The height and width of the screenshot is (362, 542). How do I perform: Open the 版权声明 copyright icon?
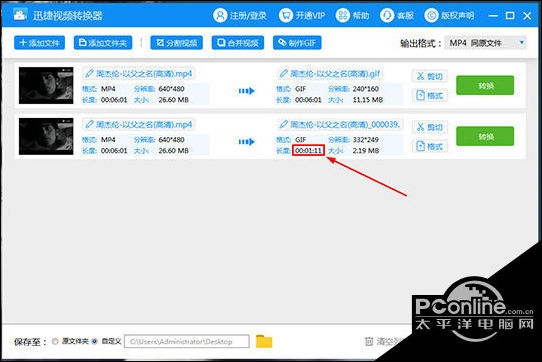click(x=431, y=16)
